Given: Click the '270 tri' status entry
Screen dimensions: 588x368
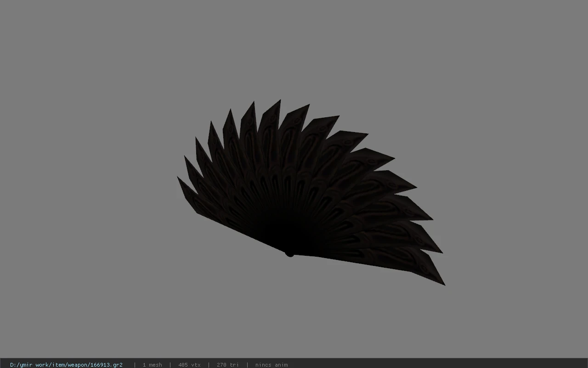Looking at the screenshot, I should point(228,365).
